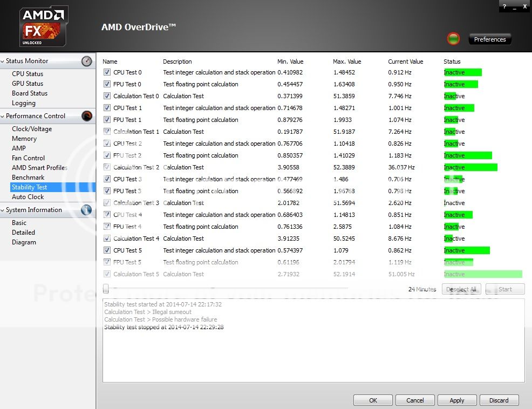Click the Performance Control speedometer icon
This screenshot has height=409, width=532.
86,116
